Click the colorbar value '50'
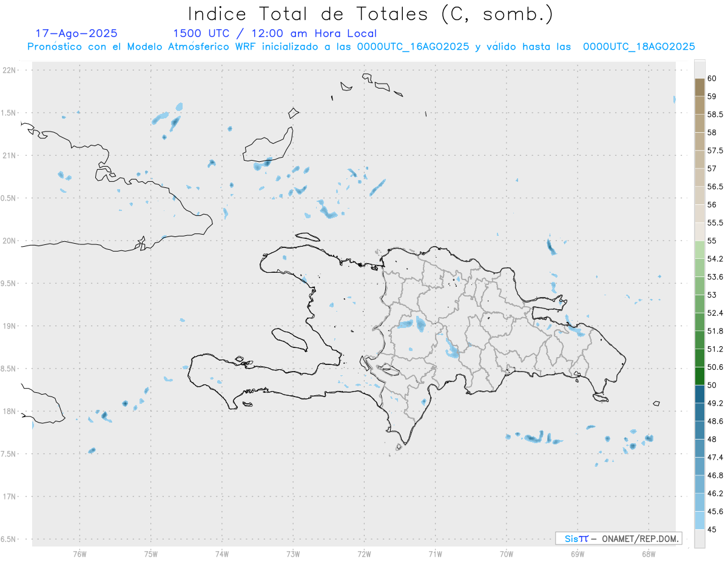 tap(711, 385)
